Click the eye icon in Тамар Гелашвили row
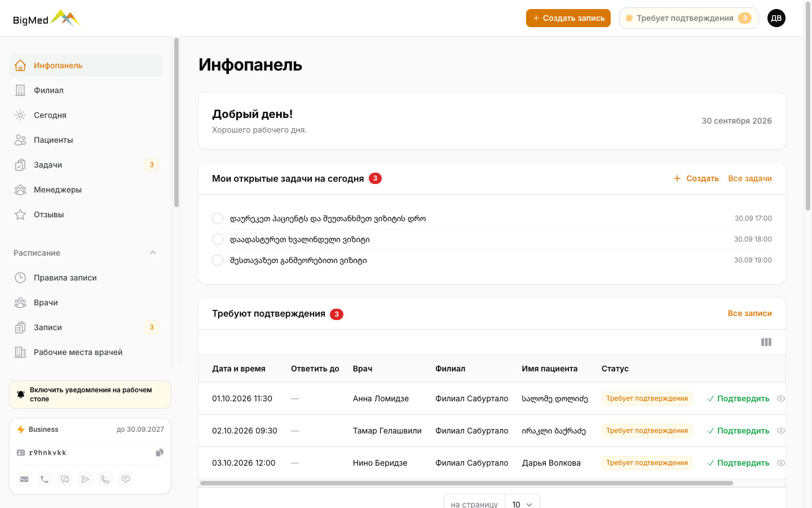The height and width of the screenshot is (508, 812). tap(781, 431)
